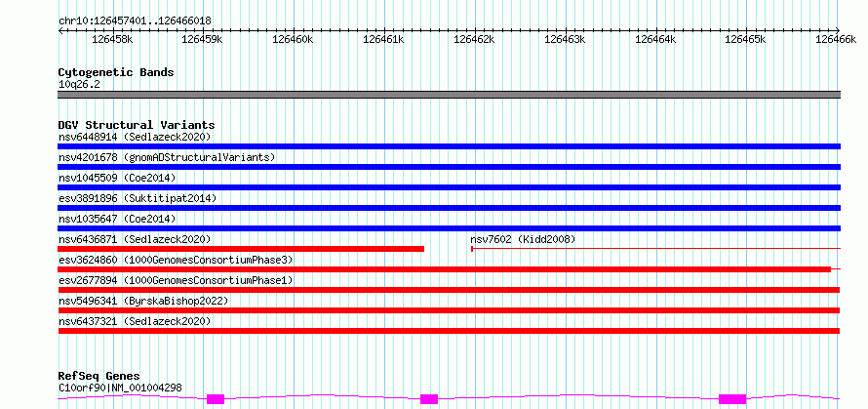This screenshot has height=409, width=868.
Task: Click the 126459k ruler tick label
Action: 203,39
